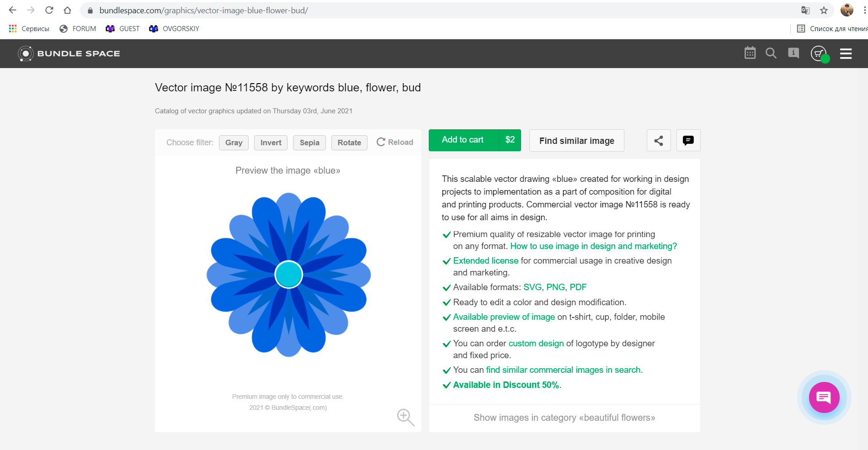Open Chrome three-dot menu
Image resolution: width=868 pixels, height=450 pixels.
click(x=864, y=10)
